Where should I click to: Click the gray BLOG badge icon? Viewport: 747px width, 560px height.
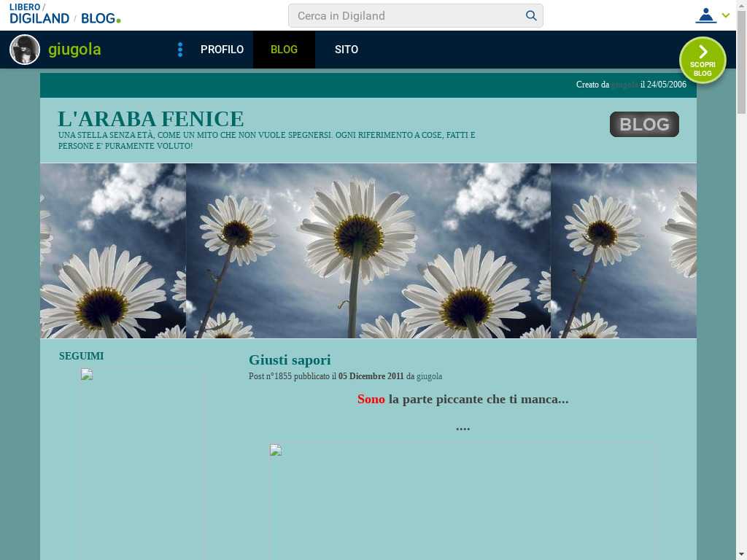(x=644, y=125)
